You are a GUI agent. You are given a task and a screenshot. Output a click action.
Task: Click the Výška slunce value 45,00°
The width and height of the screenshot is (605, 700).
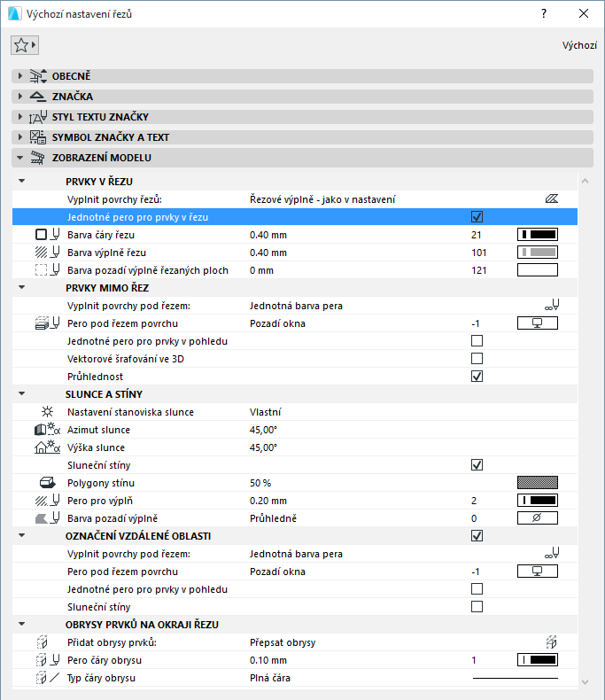tap(263, 447)
